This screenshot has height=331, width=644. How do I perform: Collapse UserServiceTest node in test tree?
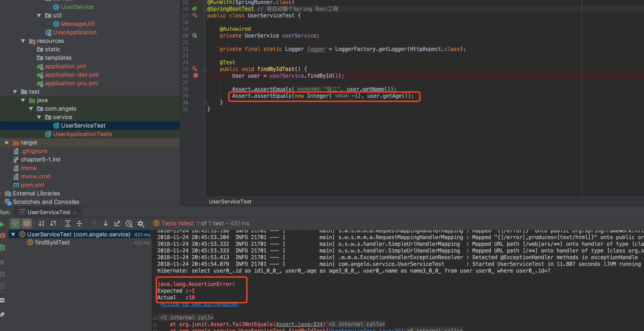pyautogui.click(x=13, y=234)
